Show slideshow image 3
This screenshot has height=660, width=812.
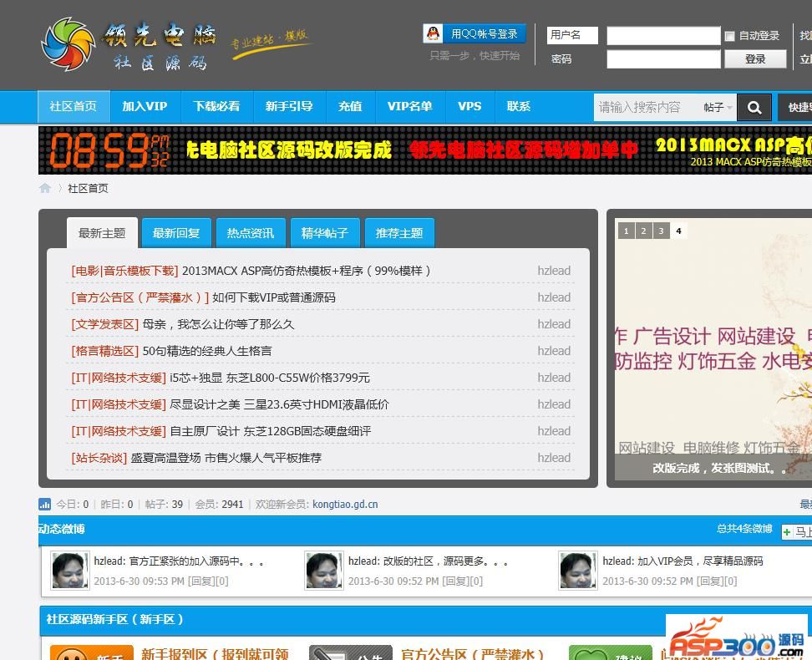tap(661, 231)
